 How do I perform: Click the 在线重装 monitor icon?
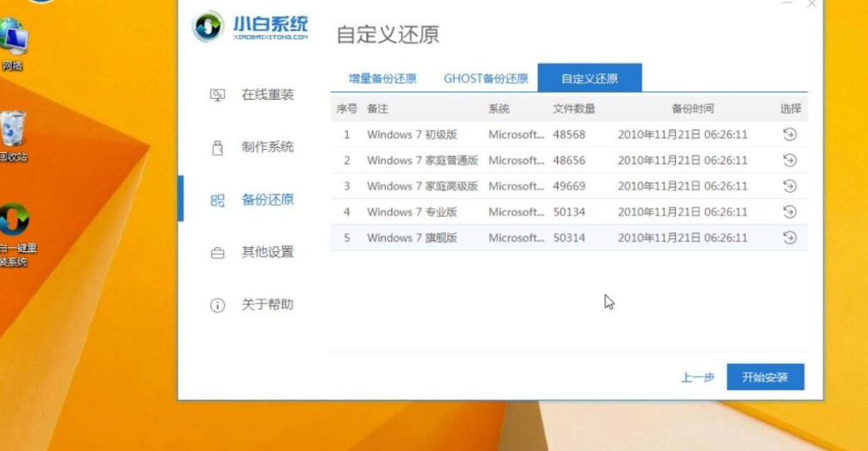click(x=218, y=96)
